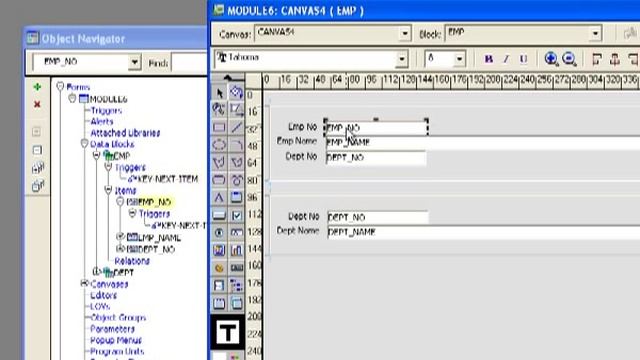Screen dimensions: 640x360
Task: Click the DEPT_NAME field on the canvas
Action: click(x=484, y=232)
